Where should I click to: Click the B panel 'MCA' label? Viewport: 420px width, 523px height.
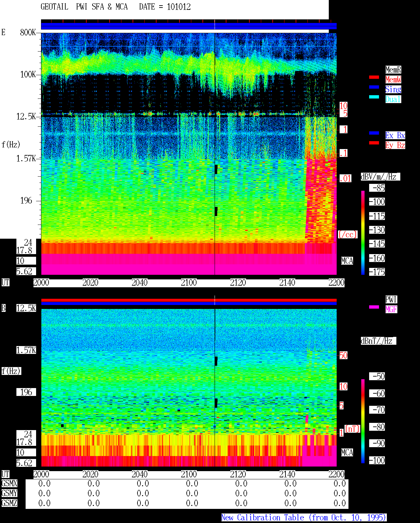tap(347, 452)
